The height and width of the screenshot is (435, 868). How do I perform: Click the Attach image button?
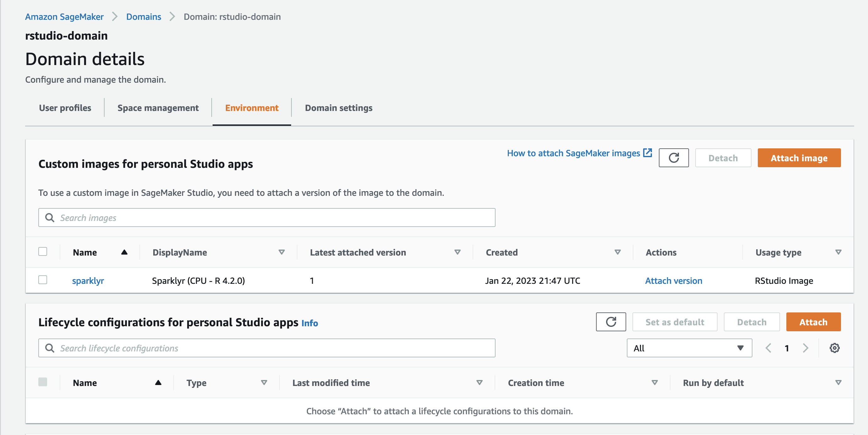coord(799,158)
